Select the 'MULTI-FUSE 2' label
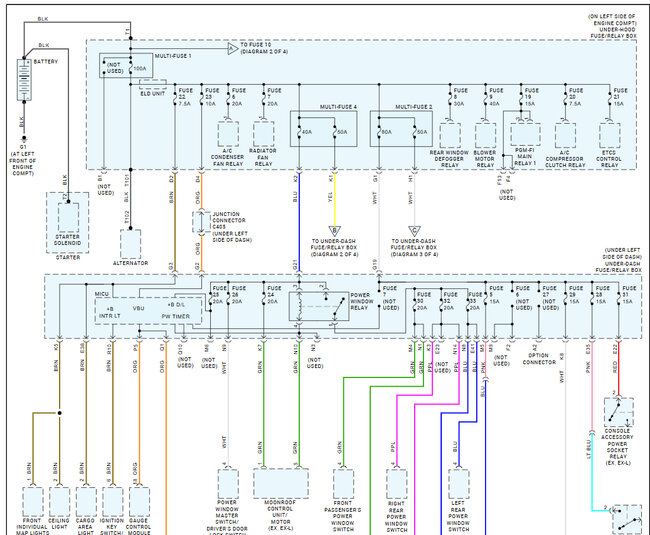 414,107
